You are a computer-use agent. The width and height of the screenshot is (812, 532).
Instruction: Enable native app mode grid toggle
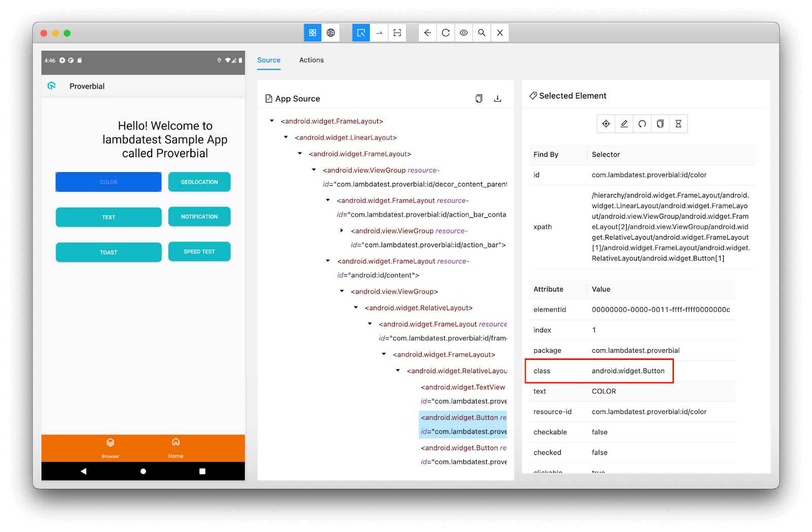click(x=313, y=32)
